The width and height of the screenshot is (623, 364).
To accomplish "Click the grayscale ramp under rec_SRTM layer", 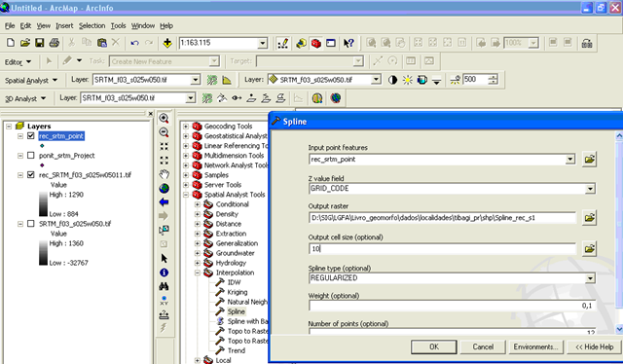I will (x=43, y=204).
